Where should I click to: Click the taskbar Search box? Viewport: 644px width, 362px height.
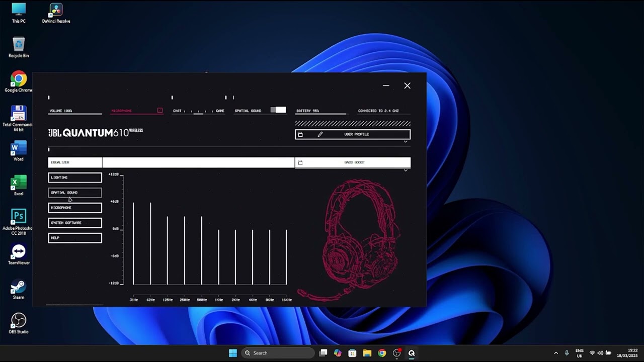coord(278,353)
